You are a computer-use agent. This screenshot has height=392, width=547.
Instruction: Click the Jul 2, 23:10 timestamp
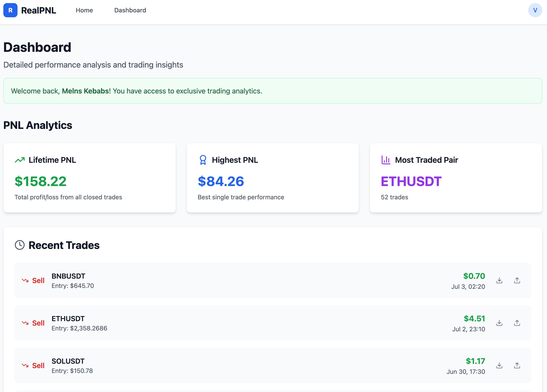coord(469,329)
